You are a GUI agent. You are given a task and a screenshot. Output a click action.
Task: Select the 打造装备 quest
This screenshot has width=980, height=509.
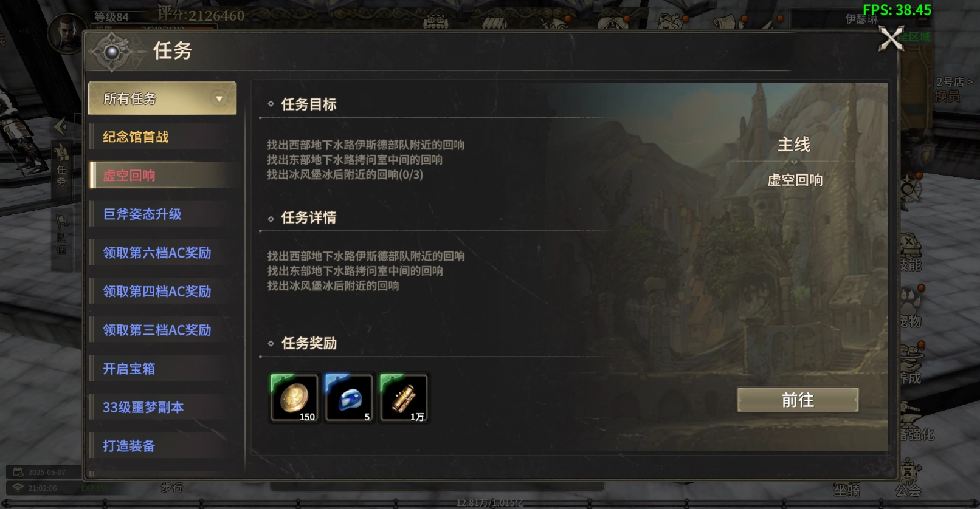[162, 446]
